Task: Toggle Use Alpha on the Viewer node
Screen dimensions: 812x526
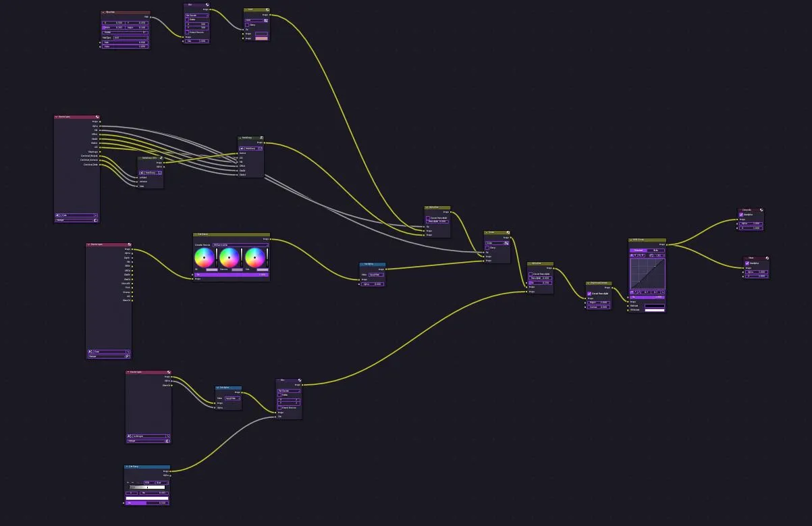Action: click(747, 263)
